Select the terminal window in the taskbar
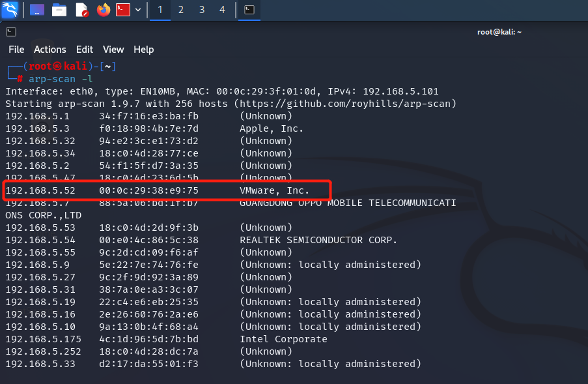 tap(249, 10)
